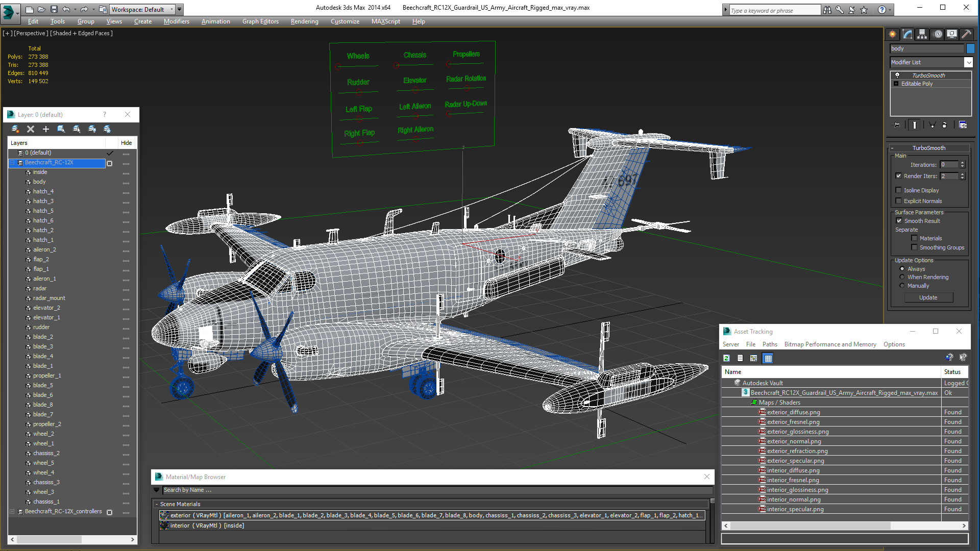Toggle the TurboSmooth lightbulb in modifier stack
Image resolution: width=980 pixels, height=551 pixels.
[897, 75]
